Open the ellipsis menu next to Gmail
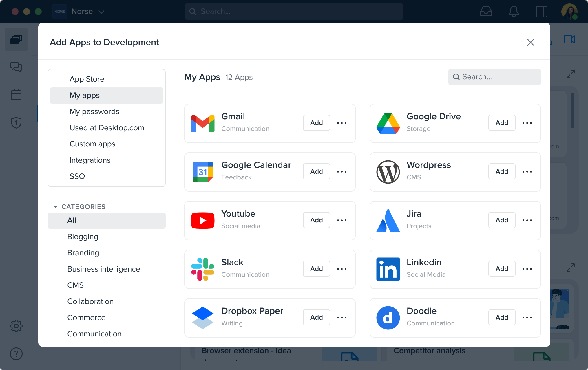Screen dimensions: 588x370 point(342,123)
